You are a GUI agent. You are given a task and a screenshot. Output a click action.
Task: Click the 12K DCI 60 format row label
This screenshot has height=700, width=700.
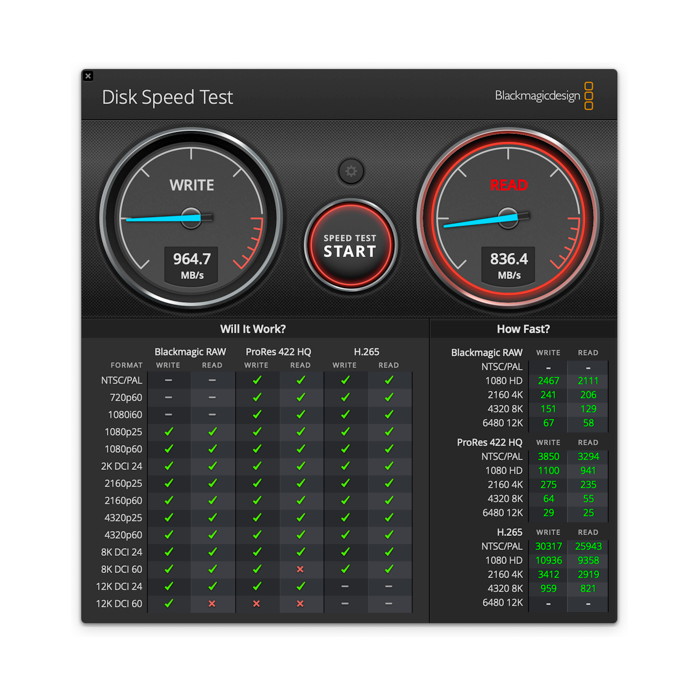[119, 604]
